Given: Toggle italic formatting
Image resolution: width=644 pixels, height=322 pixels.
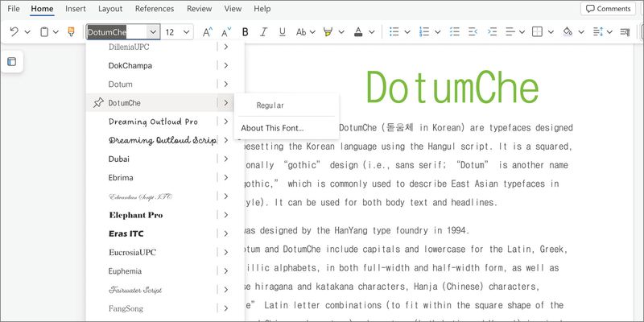Looking at the screenshot, I should pos(263,32).
